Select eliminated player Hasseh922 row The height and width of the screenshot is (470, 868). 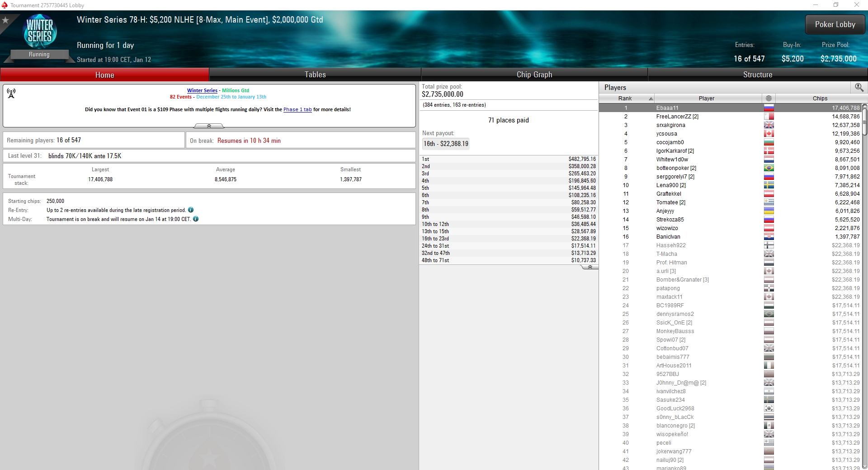click(731, 245)
